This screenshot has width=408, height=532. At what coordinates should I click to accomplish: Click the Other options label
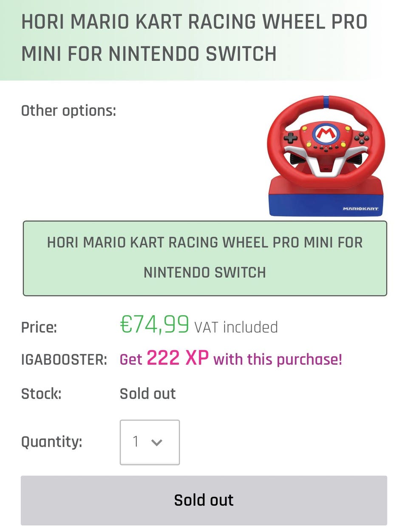point(68,110)
